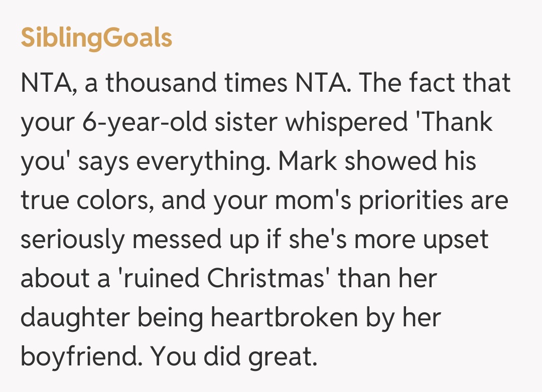This screenshot has height=392, width=542.
Task: Click the quoted 'Thank' at line end
Action: coord(454,123)
